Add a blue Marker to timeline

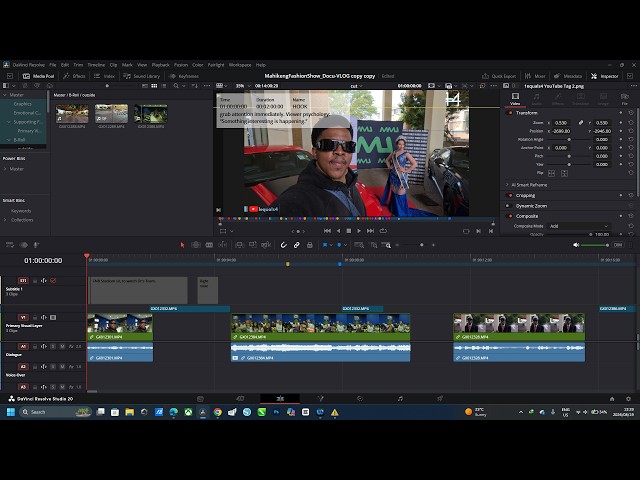pos(339,245)
